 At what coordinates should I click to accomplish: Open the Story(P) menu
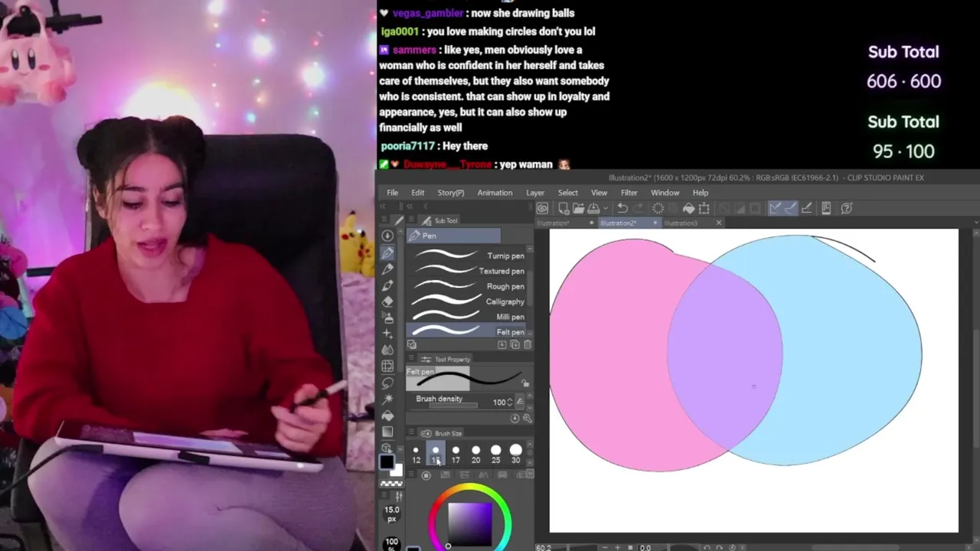tap(451, 193)
